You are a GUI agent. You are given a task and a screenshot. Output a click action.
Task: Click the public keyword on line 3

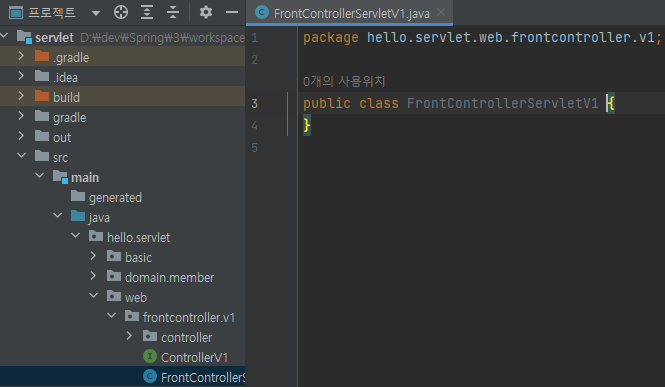327,103
